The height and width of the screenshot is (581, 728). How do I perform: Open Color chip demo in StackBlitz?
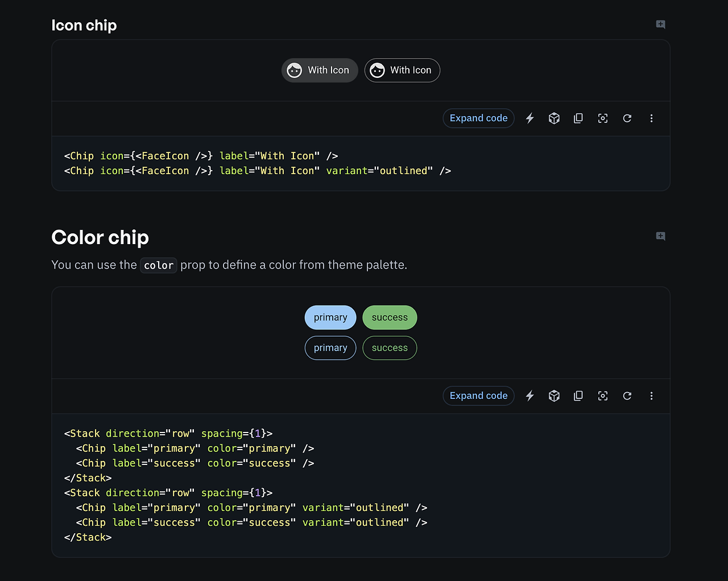coord(530,396)
